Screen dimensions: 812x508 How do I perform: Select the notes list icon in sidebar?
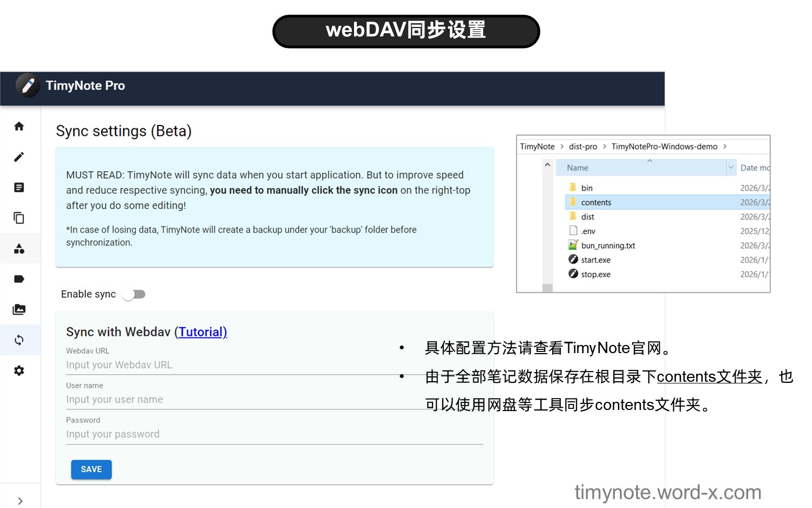coord(19,187)
